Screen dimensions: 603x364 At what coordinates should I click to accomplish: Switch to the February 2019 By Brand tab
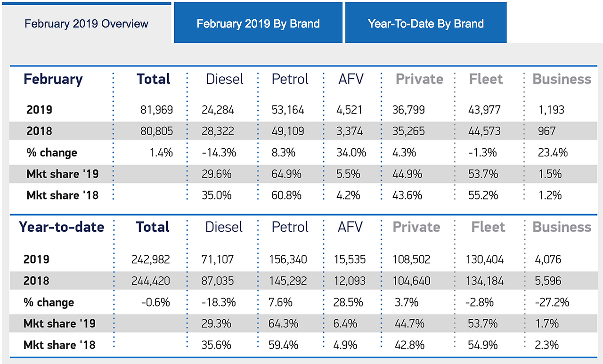pos(258,23)
